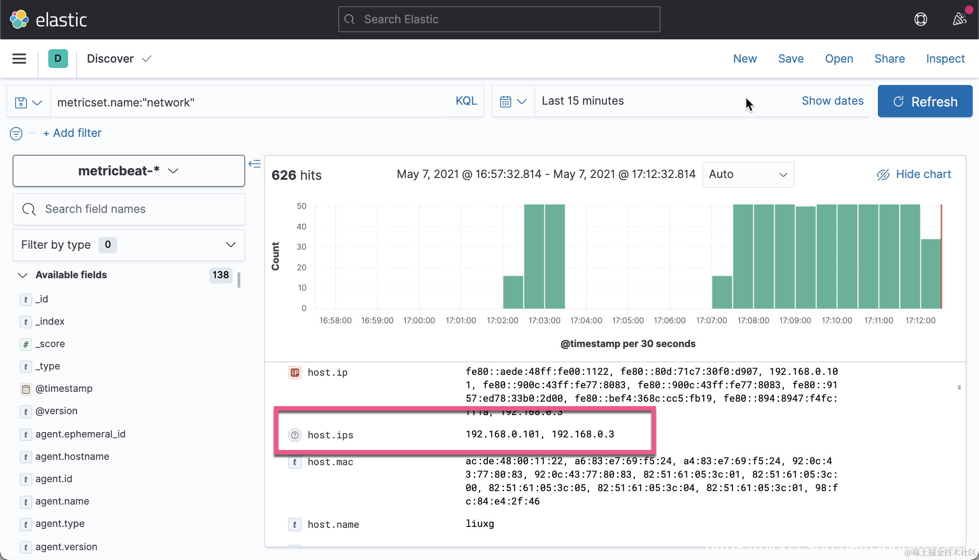979x560 pixels.
Task: Open the hamburger navigation menu
Action: point(19,59)
